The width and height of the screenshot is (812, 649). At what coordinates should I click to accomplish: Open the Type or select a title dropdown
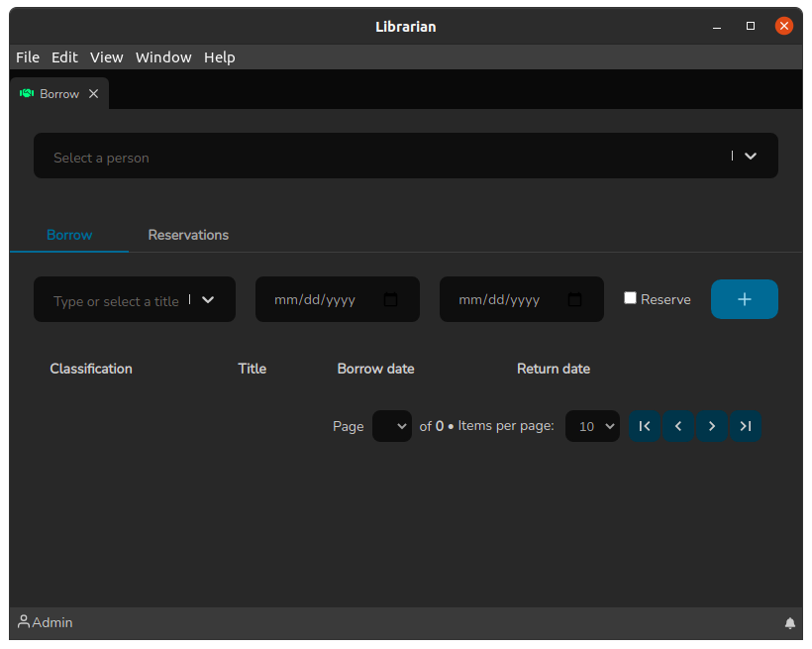click(207, 299)
